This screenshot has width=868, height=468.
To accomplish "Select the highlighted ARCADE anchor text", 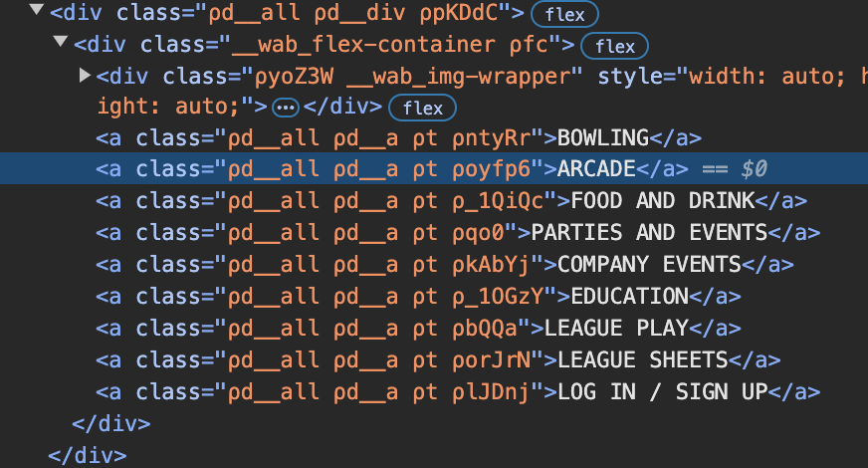I will tap(596, 169).
